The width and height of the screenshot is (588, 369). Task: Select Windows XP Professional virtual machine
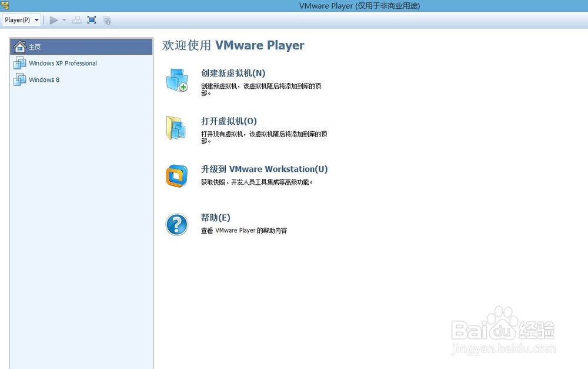point(81,63)
